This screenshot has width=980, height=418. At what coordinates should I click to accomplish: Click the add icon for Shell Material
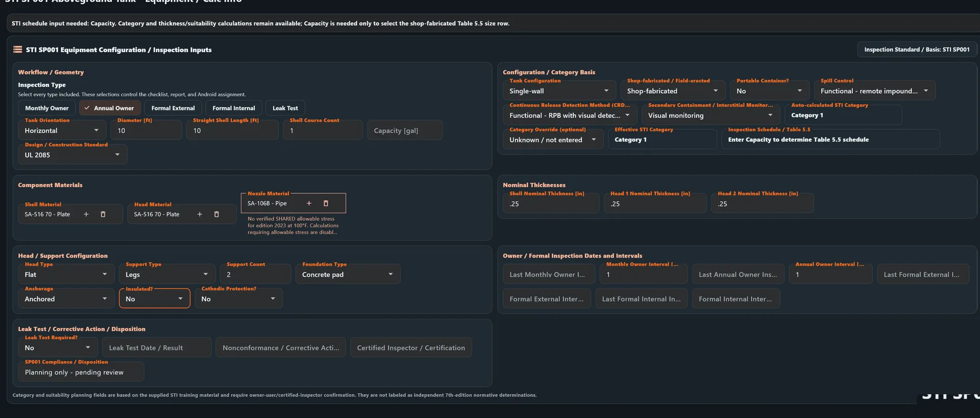[x=86, y=214]
